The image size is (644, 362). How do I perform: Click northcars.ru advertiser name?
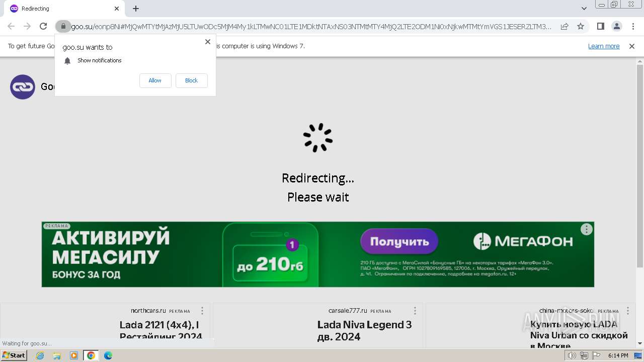148,311
